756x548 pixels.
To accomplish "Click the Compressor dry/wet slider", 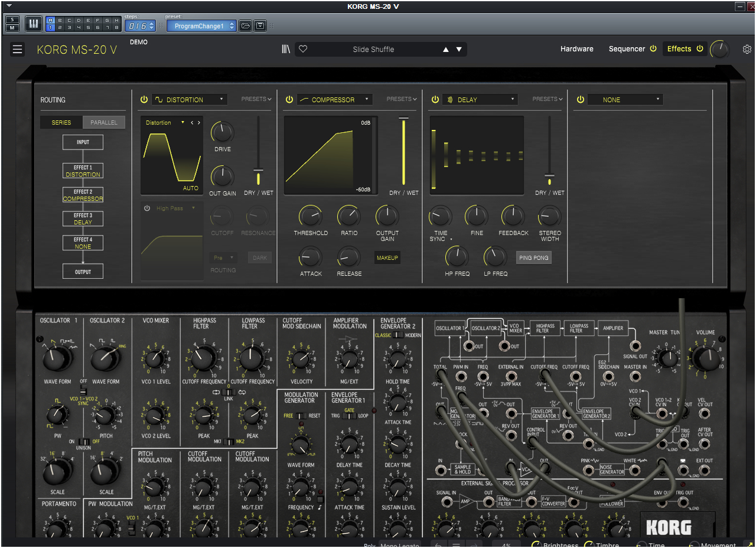I will pos(404,151).
